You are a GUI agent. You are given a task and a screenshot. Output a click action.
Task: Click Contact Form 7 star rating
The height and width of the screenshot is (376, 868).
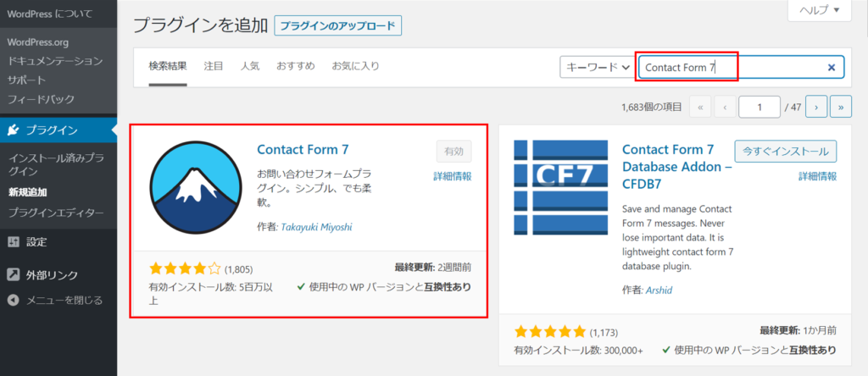(x=185, y=269)
